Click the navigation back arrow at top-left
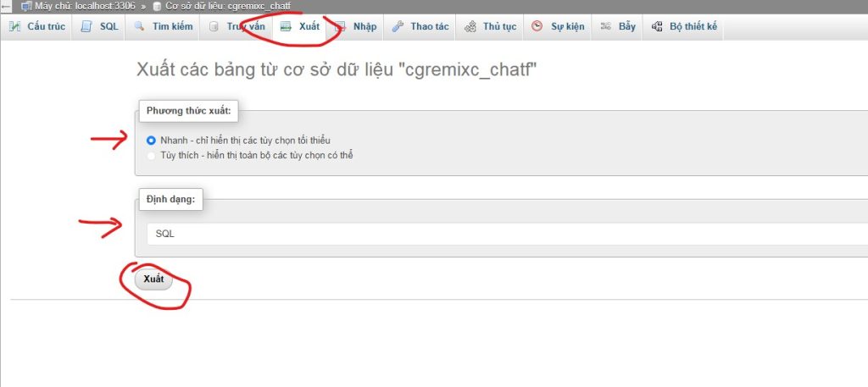Screen dimensions: 868x387 pos(6,6)
